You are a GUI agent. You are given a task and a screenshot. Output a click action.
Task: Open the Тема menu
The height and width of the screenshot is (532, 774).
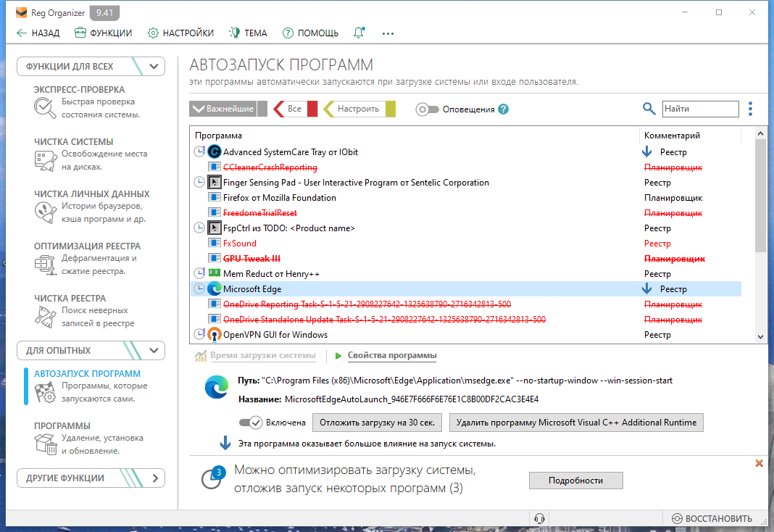(248, 33)
